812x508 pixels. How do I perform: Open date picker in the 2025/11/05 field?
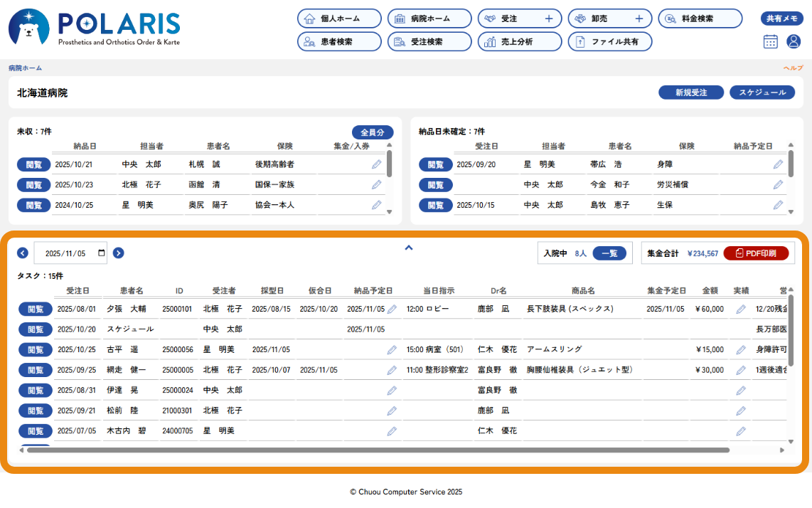coord(102,253)
